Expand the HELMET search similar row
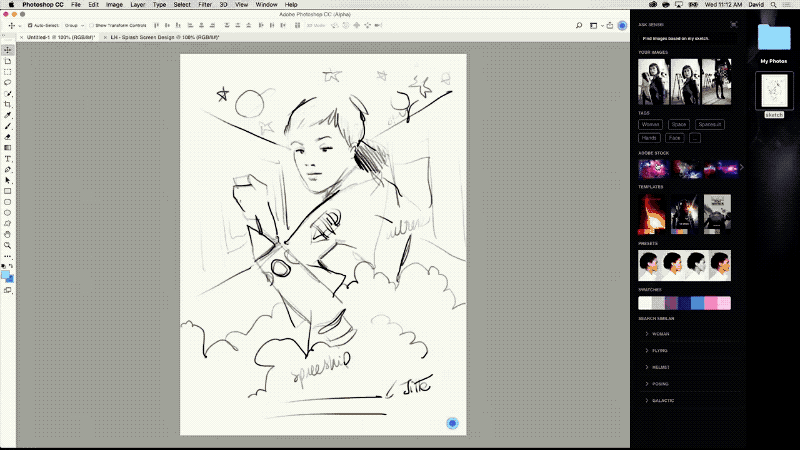 [689, 367]
